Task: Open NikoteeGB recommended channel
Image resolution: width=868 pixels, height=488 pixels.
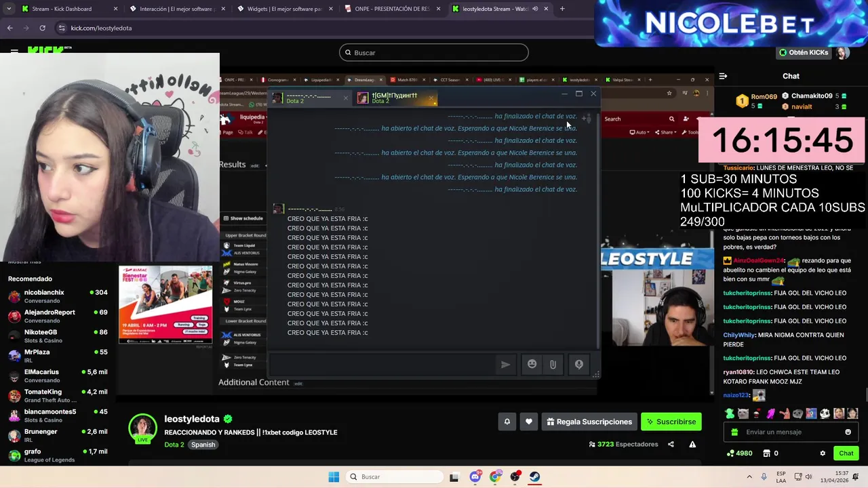Action: [58, 336]
